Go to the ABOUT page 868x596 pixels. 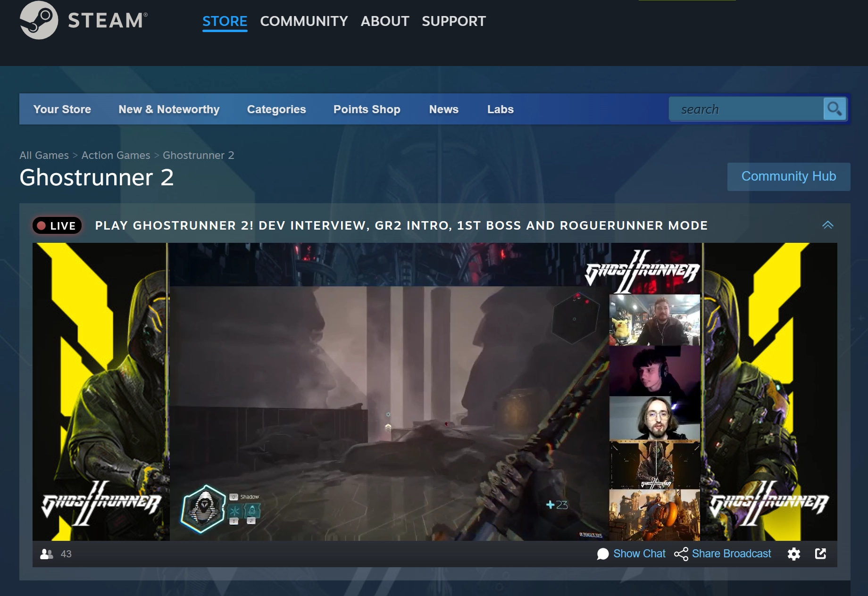(385, 21)
